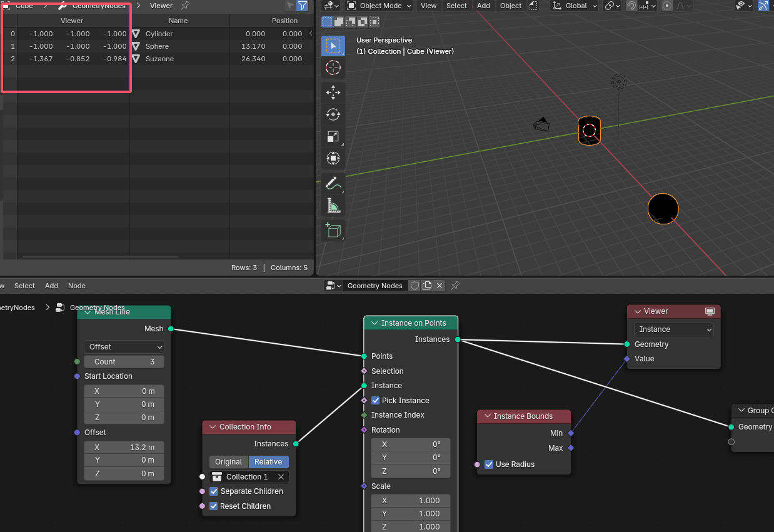This screenshot has height=532, width=774.
Task: Click the Scale X 1.000 field
Action: click(411, 501)
